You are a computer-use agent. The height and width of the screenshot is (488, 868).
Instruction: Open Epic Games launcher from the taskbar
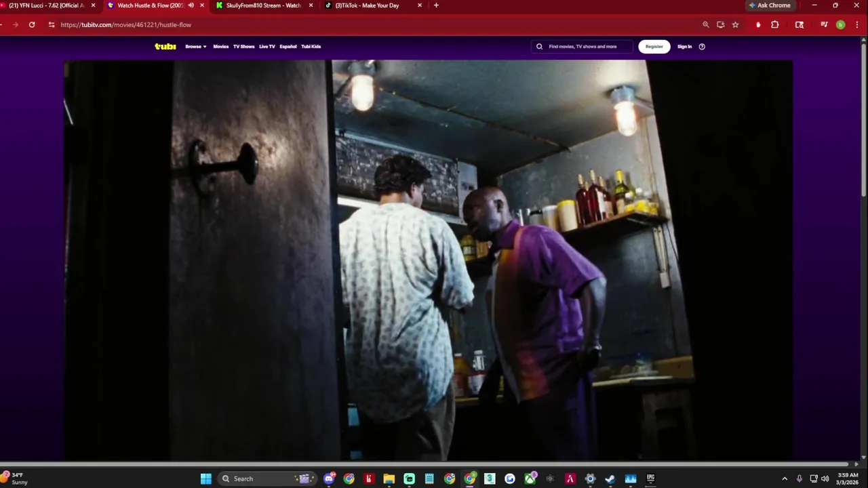point(650,479)
